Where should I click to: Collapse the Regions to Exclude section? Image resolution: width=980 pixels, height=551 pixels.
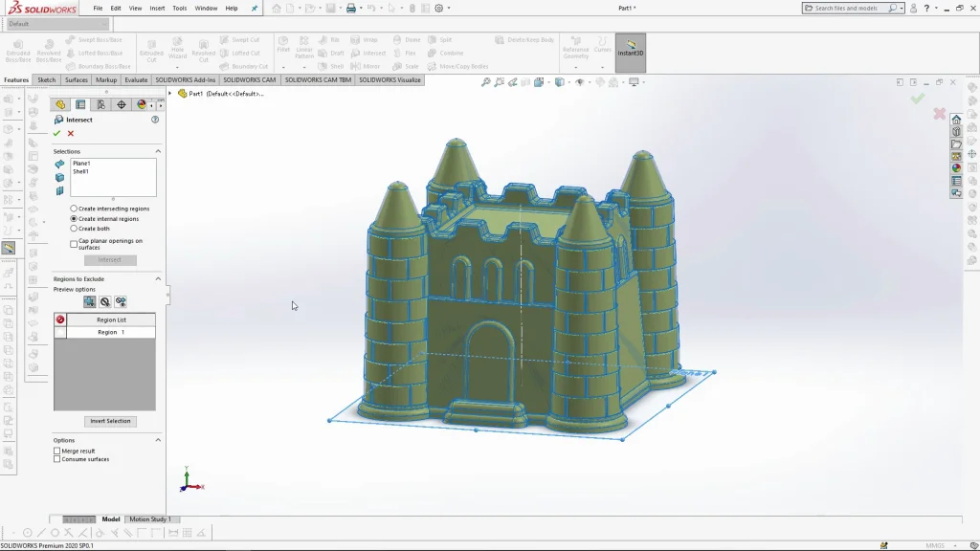(158, 278)
